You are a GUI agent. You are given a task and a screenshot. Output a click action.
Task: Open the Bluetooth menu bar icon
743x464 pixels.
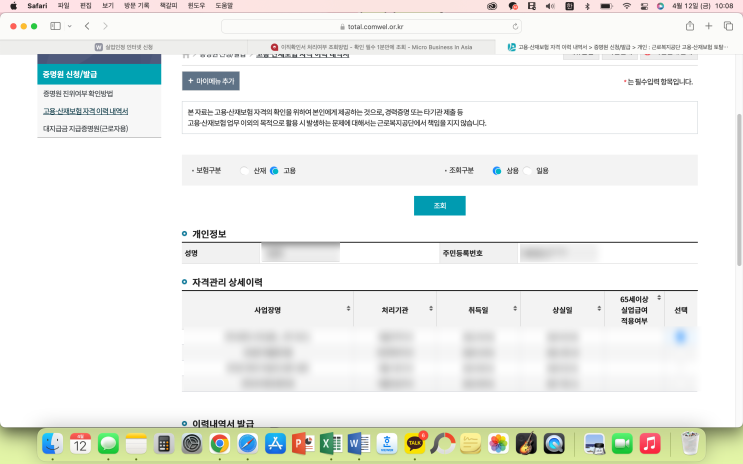pos(587,6)
